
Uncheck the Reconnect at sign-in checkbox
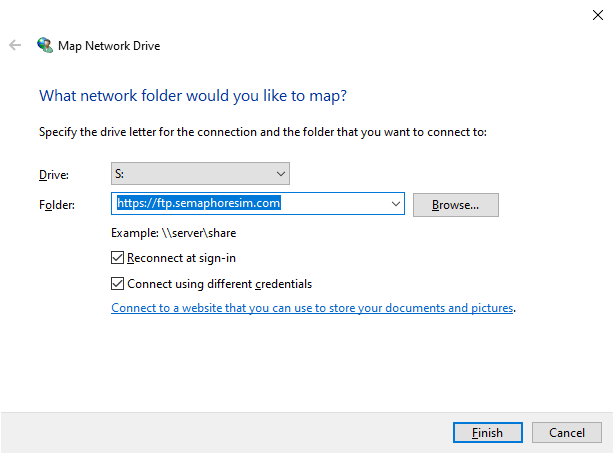click(119, 258)
